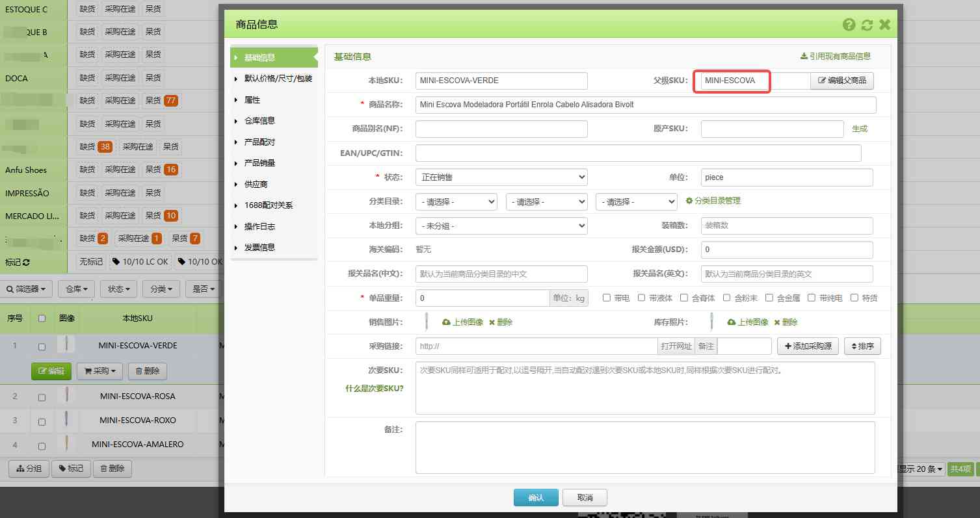Screen dimensions: 980x518
Task: Open the 本地分组 dropdown
Action: pyautogui.click(x=501, y=226)
